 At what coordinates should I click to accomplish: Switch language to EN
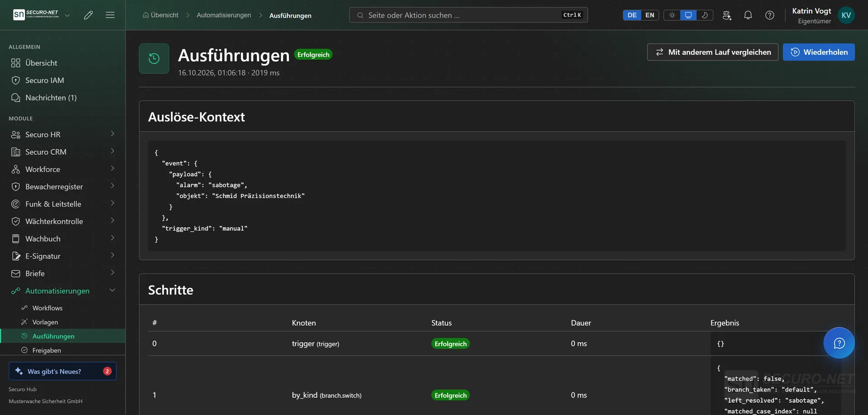point(650,15)
